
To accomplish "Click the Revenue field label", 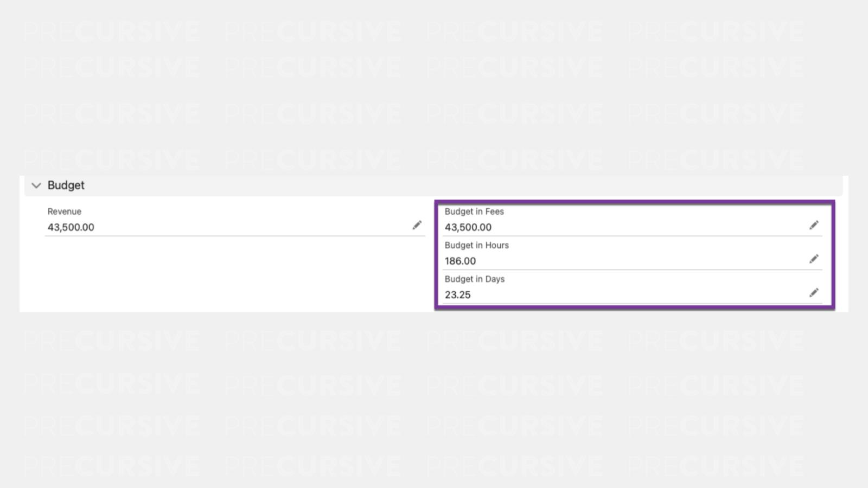I will click(x=64, y=211).
